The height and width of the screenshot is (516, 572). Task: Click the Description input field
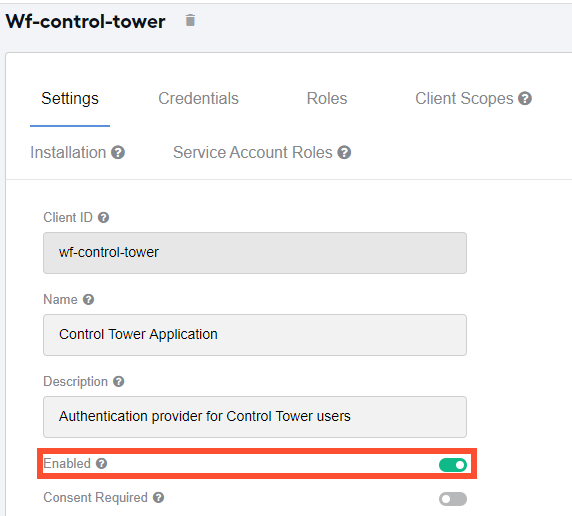coord(255,417)
